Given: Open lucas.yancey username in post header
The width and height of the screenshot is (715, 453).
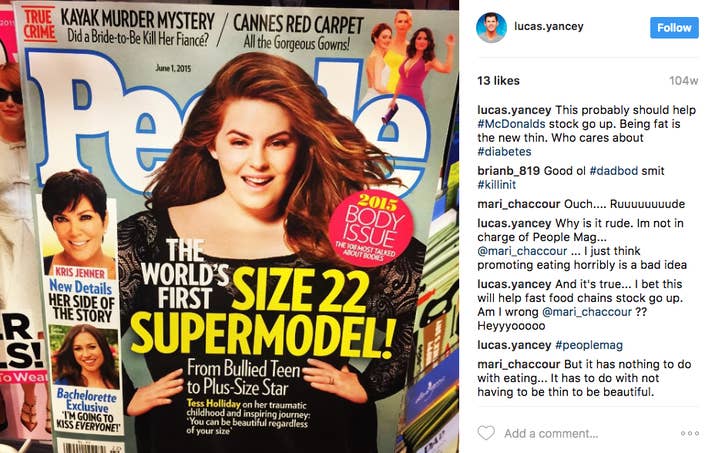Looking at the screenshot, I should pyautogui.click(x=549, y=26).
